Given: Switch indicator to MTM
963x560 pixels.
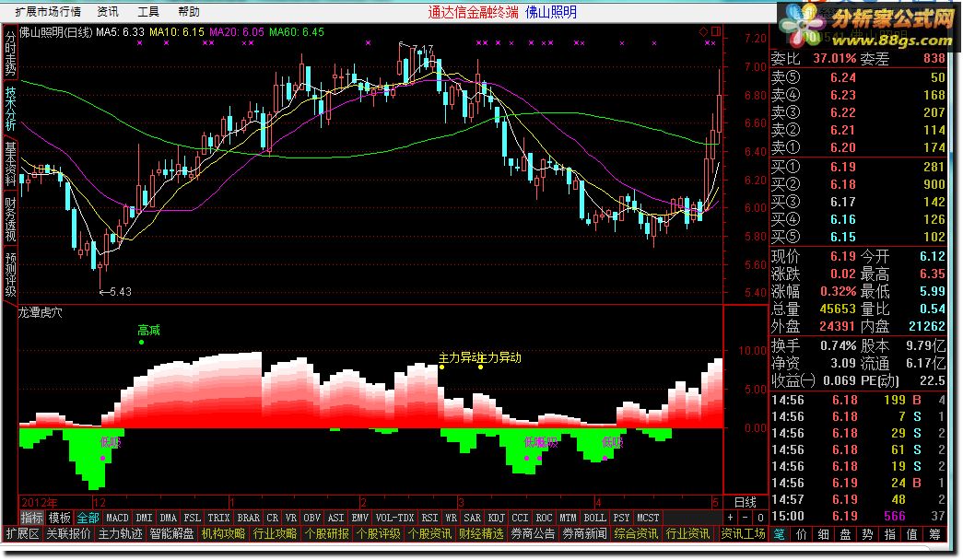Looking at the screenshot, I should click(x=568, y=518).
